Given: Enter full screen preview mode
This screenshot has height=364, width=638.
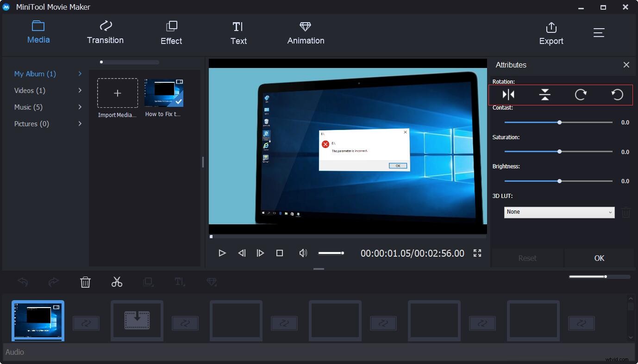Looking at the screenshot, I should point(477,253).
